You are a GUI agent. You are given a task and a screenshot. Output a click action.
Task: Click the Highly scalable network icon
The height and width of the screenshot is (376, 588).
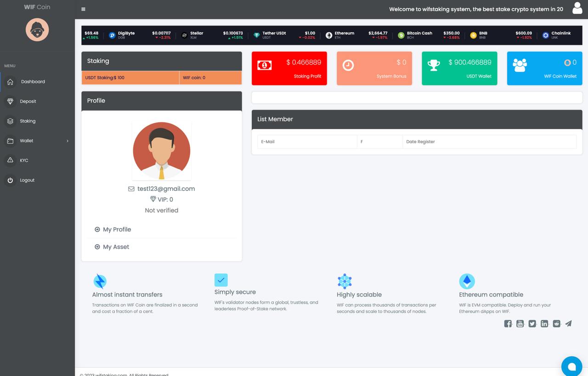(345, 281)
